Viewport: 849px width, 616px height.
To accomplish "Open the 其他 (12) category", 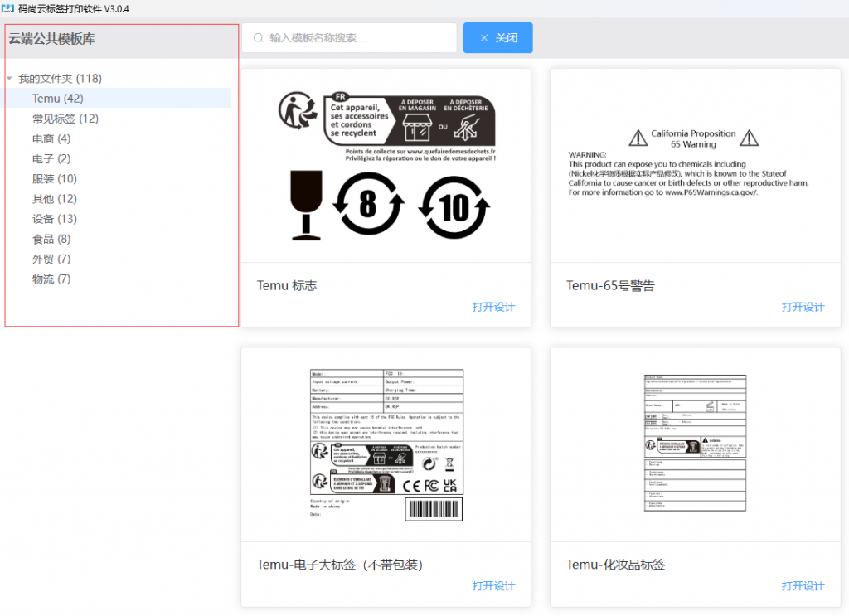I will coord(55,199).
